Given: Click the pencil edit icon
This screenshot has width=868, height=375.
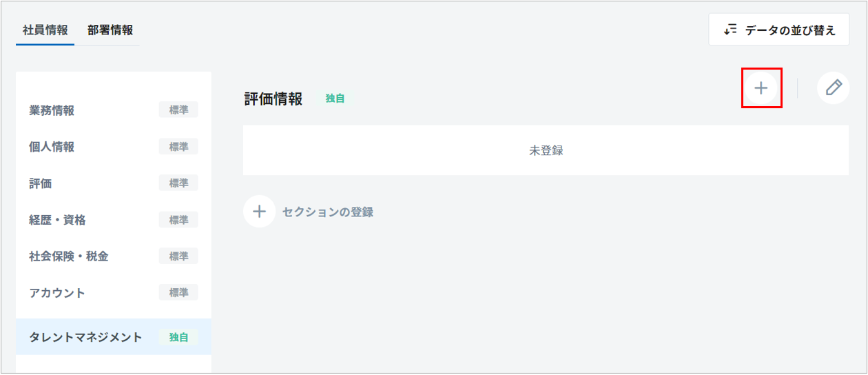Looking at the screenshot, I should pos(833,88).
